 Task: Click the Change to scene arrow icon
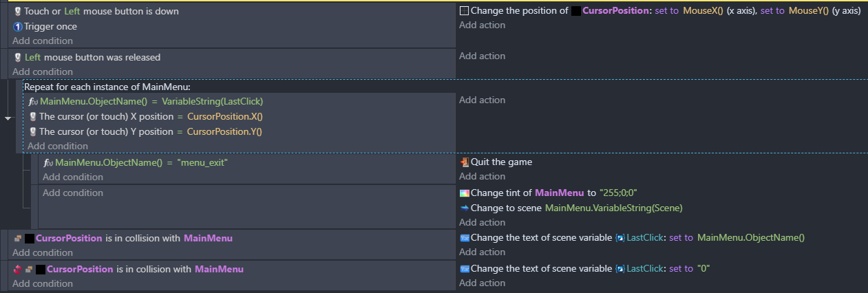click(465, 208)
